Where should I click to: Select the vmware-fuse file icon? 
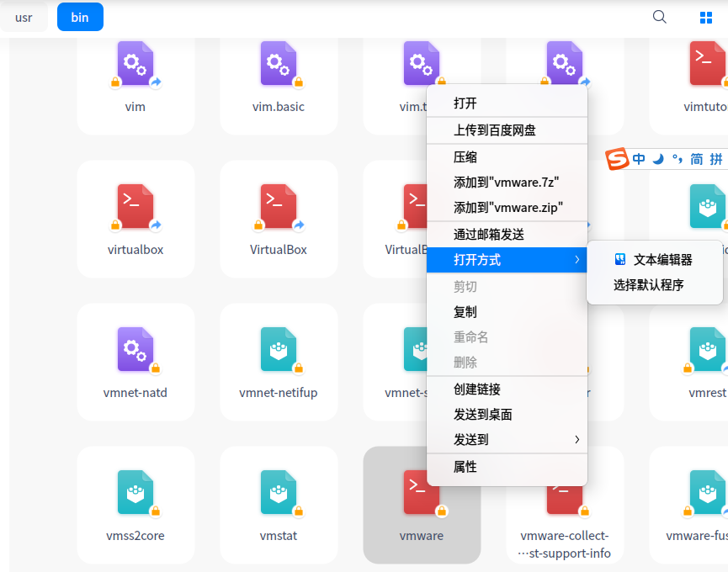pos(708,492)
